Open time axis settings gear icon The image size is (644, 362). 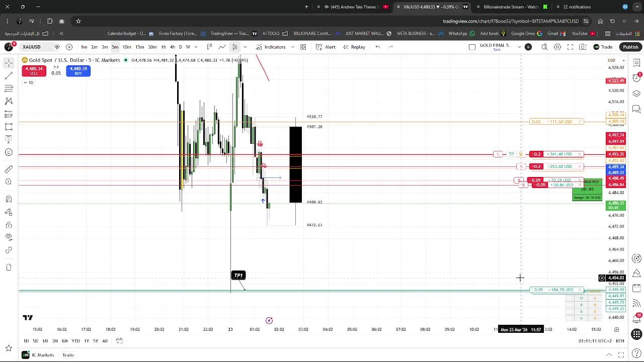pyautogui.click(x=616, y=330)
